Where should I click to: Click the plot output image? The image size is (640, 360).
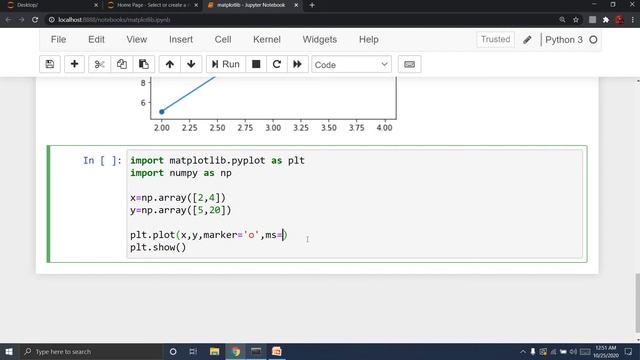(x=266, y=105)
